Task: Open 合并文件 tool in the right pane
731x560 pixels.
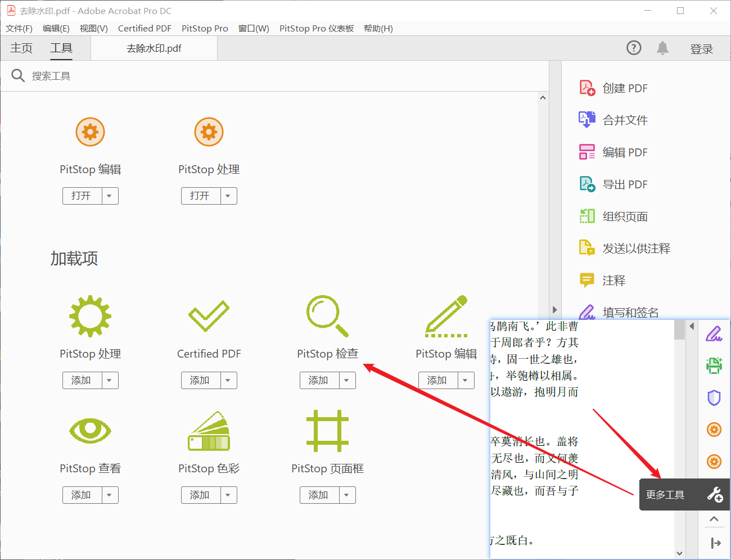Action: (x=613, y=120)
